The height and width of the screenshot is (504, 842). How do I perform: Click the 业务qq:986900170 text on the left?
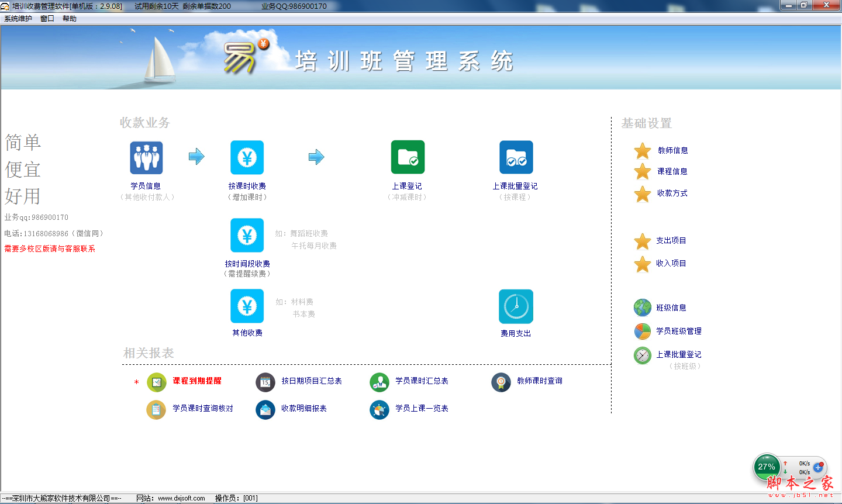pyautogui.click(x=36, y=218)
